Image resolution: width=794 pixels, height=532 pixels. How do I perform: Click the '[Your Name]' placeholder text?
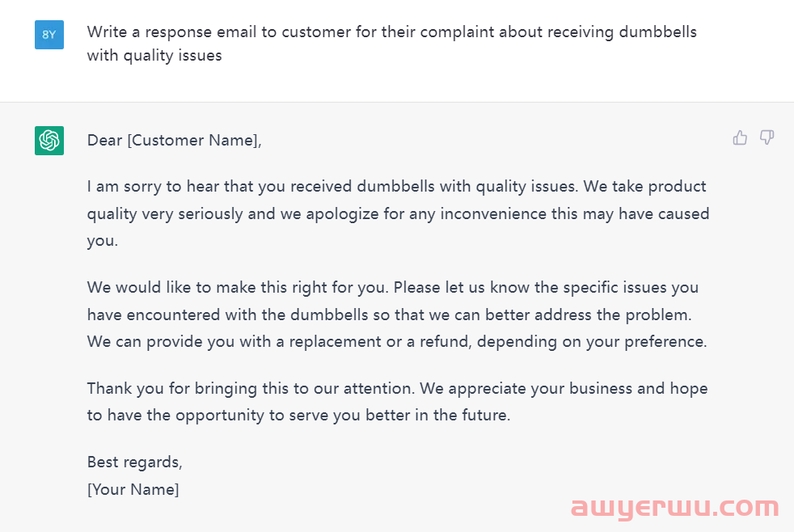[x=133, y=489]
